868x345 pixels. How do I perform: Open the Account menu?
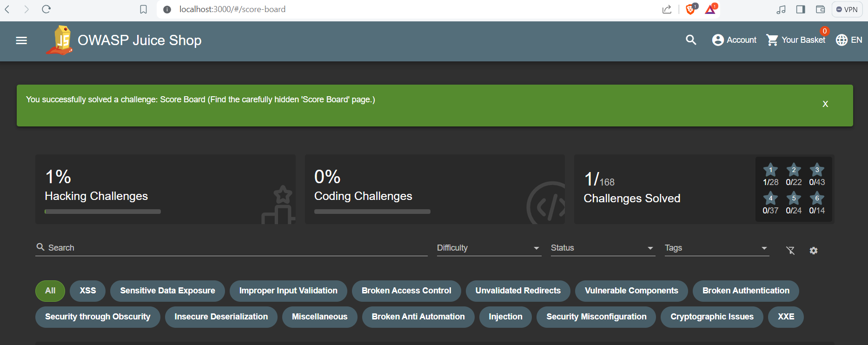point(734,40)
